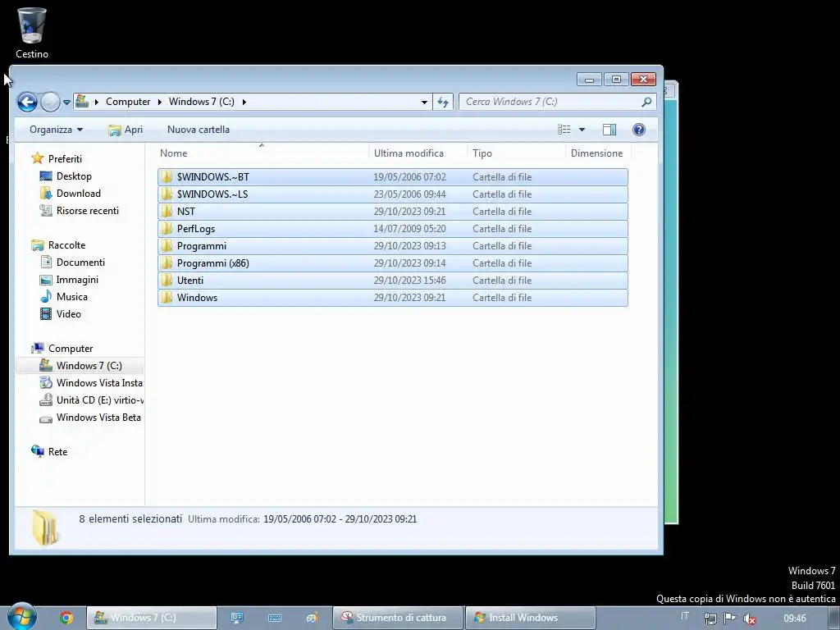
Task: Open the recent pages history dropdown arrow
Action: click(66, 102)
